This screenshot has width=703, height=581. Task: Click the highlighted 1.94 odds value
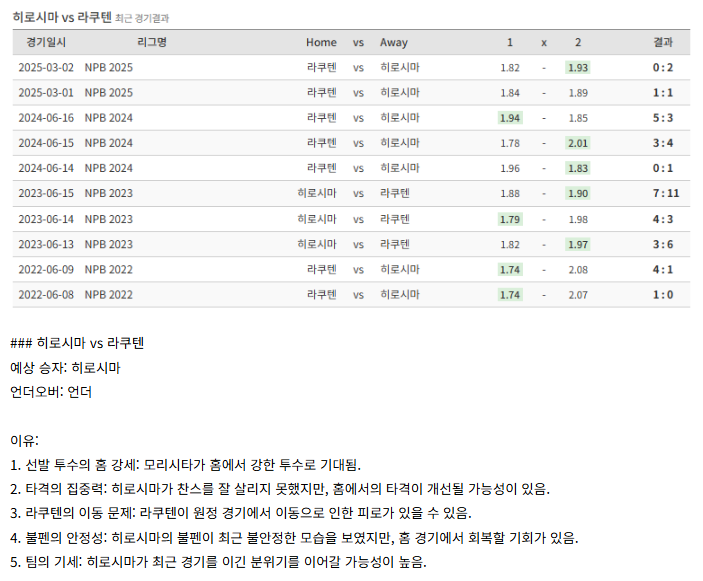pyautogui.click(x=510, y=118)
